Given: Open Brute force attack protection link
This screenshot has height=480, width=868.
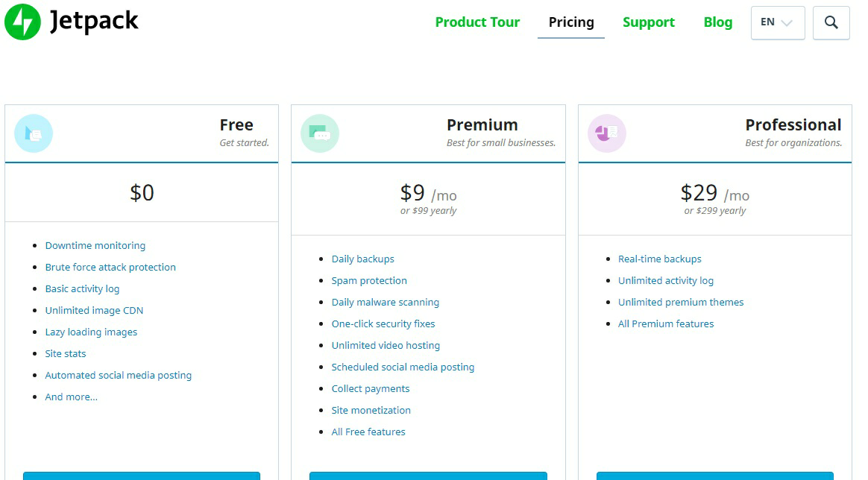Looking at the screenshot, I should tap(110, 267).
